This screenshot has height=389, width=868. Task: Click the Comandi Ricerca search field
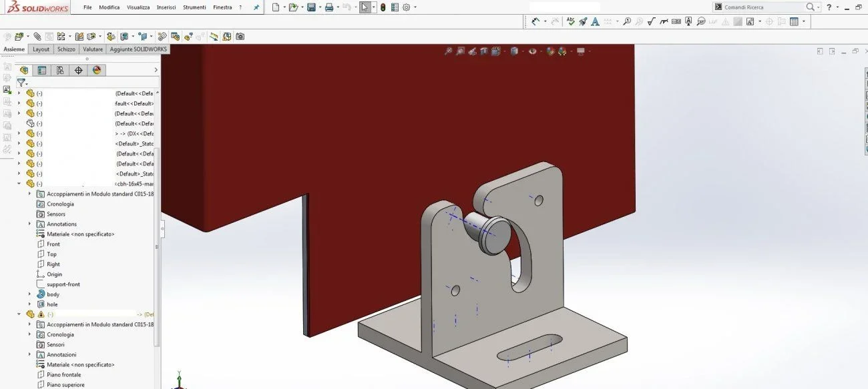point(766,7)
